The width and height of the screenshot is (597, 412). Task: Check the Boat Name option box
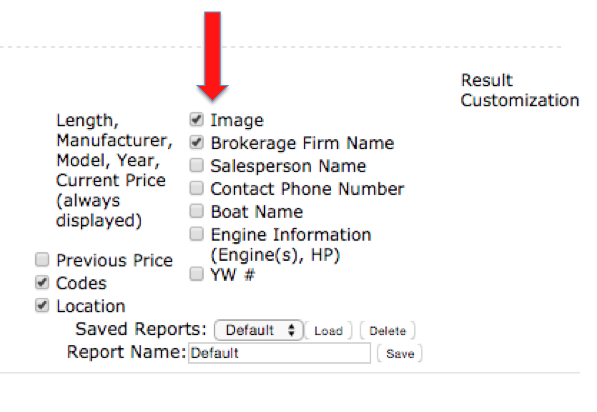(x=196, y=211)
